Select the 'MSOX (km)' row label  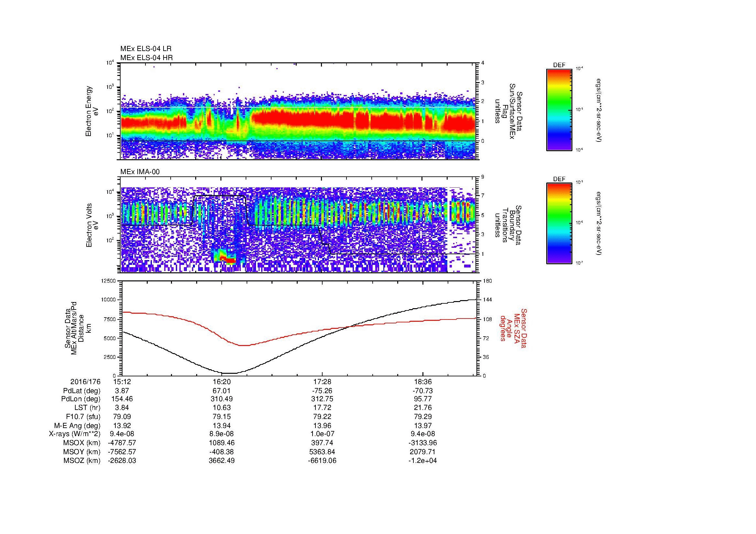point(82,443)
